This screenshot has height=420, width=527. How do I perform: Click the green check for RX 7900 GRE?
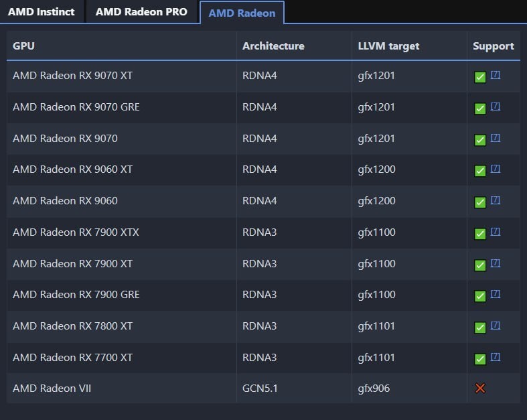click(x=480, y=296)
